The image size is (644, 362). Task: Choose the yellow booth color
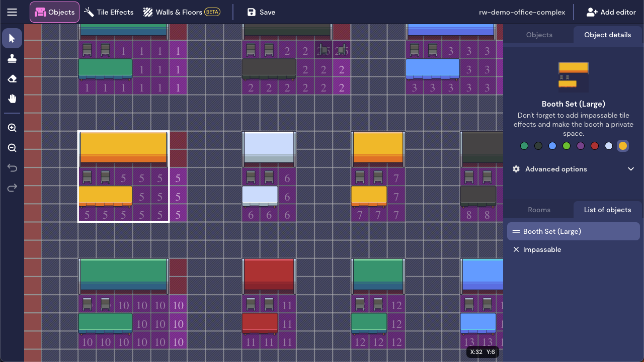coord(623,146)
